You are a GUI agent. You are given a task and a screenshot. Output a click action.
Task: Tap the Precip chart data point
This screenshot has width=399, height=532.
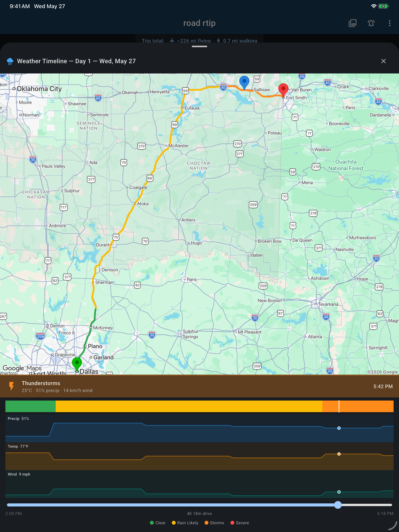click(x=339, y=428)
